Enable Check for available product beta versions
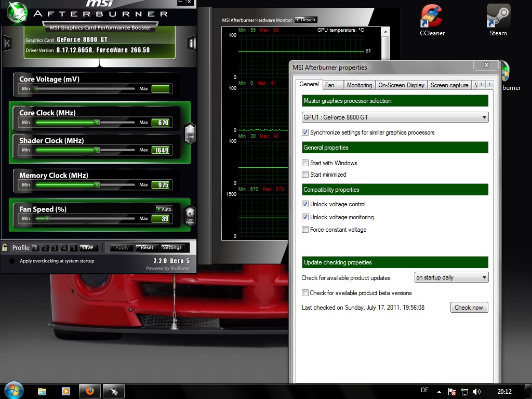532x399 pixels. coord(305,292)
